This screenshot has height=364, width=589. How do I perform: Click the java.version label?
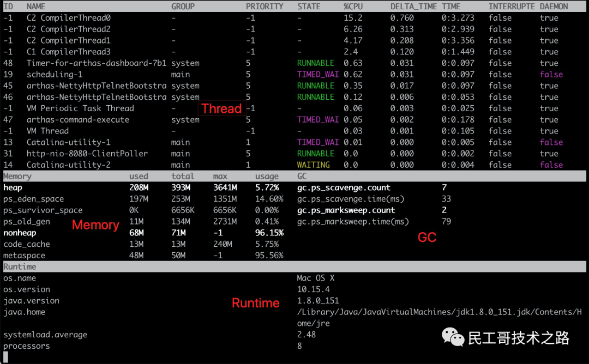(32, 301)
